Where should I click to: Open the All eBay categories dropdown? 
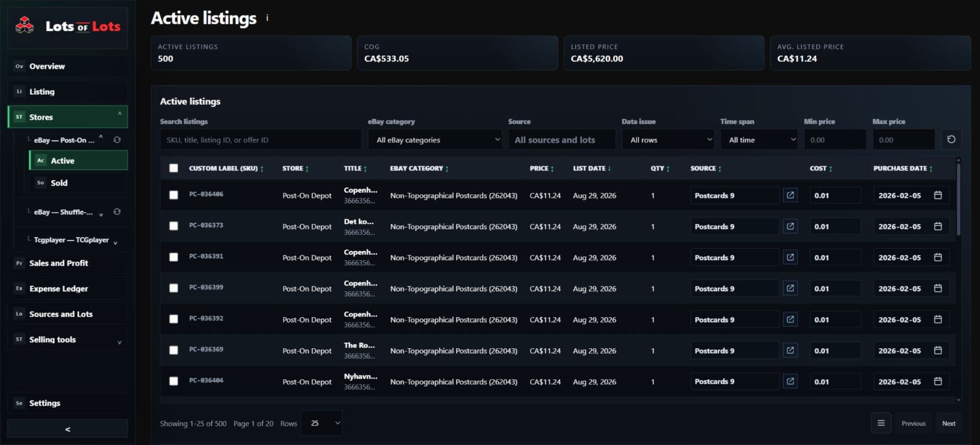[x=435, y=140]
